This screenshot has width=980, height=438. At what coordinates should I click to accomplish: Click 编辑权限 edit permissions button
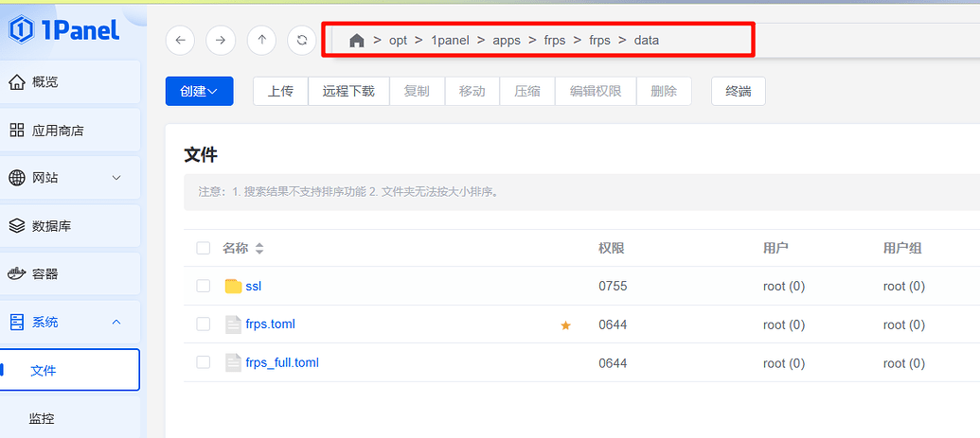[596, 91]
